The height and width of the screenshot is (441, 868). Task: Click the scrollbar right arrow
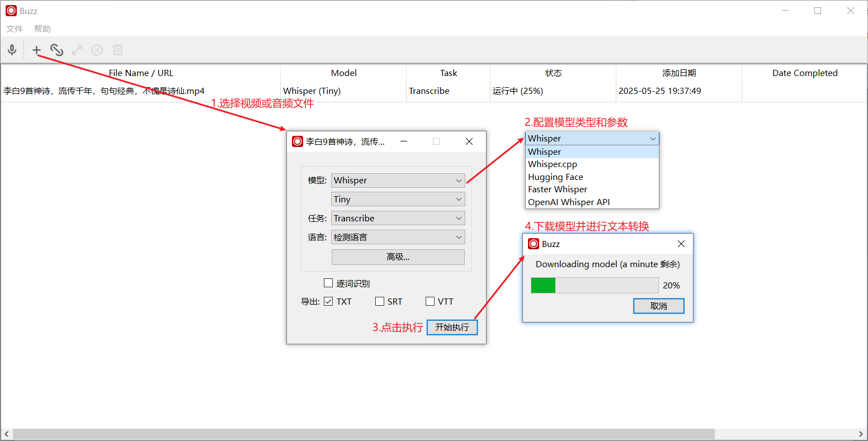point(861,434)
